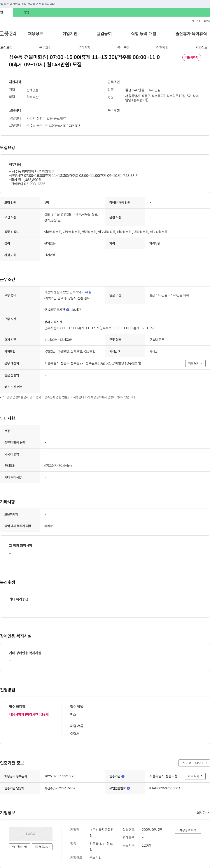Click the company LOGO placeholder
Image resolution: width=210 pixels, height=868 pixels.
point(31,834)
